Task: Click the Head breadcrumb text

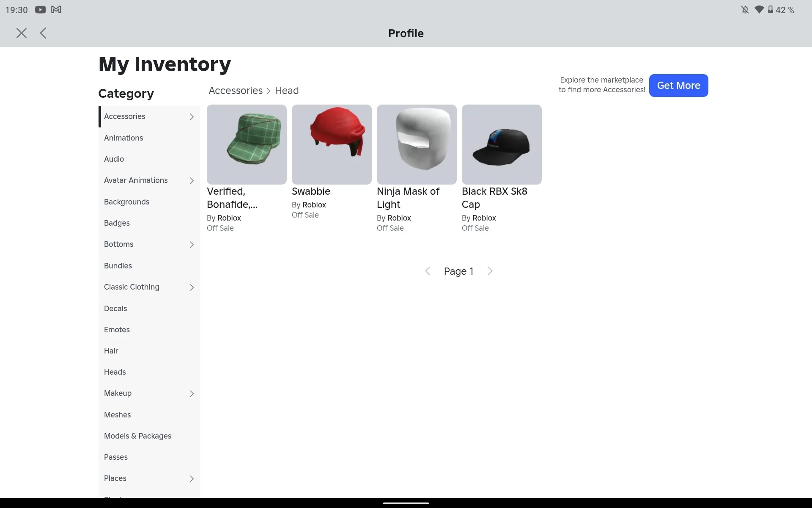Action: [287, 91]
